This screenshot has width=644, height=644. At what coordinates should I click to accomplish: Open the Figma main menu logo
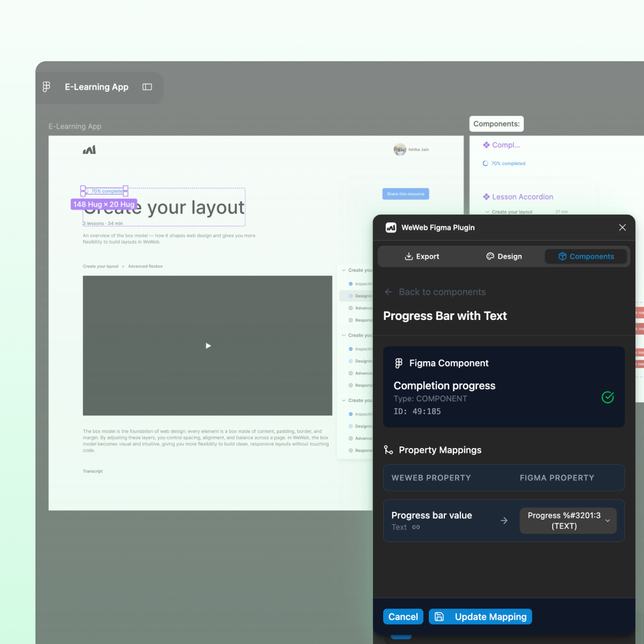[x=46, y=87]
